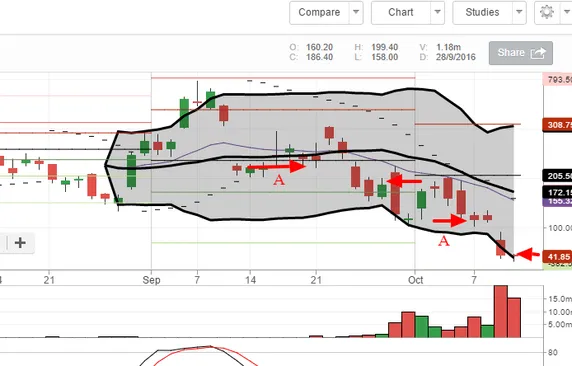
Task: Click the close value 186.40
Action: 320,57
